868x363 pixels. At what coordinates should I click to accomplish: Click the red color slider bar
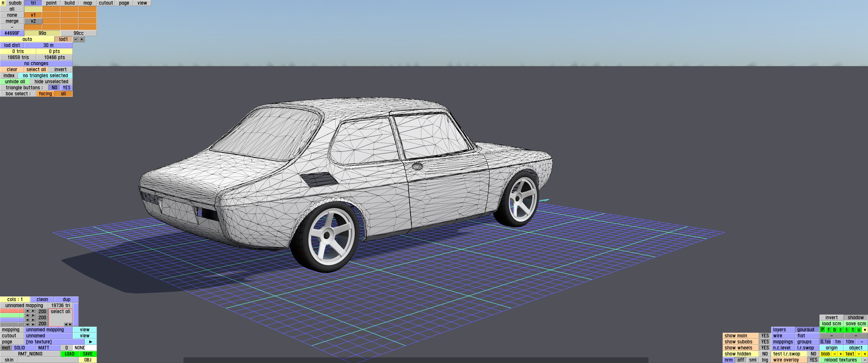[12, 311]
